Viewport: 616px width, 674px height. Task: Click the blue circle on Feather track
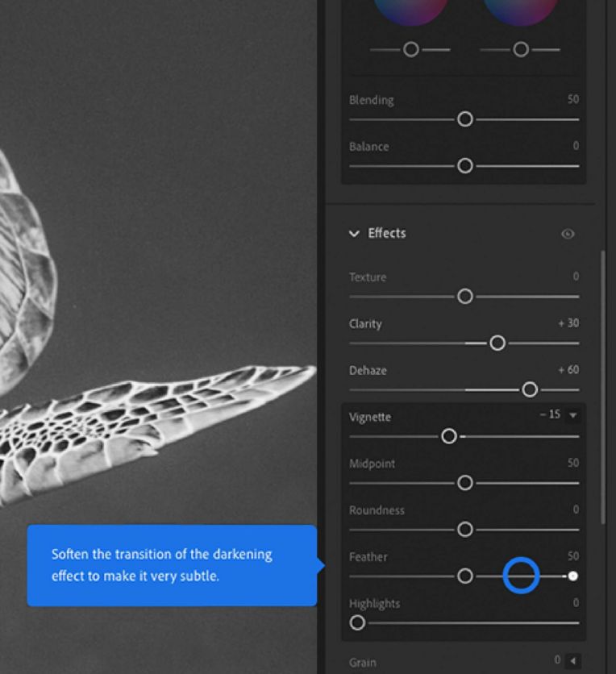521,576
